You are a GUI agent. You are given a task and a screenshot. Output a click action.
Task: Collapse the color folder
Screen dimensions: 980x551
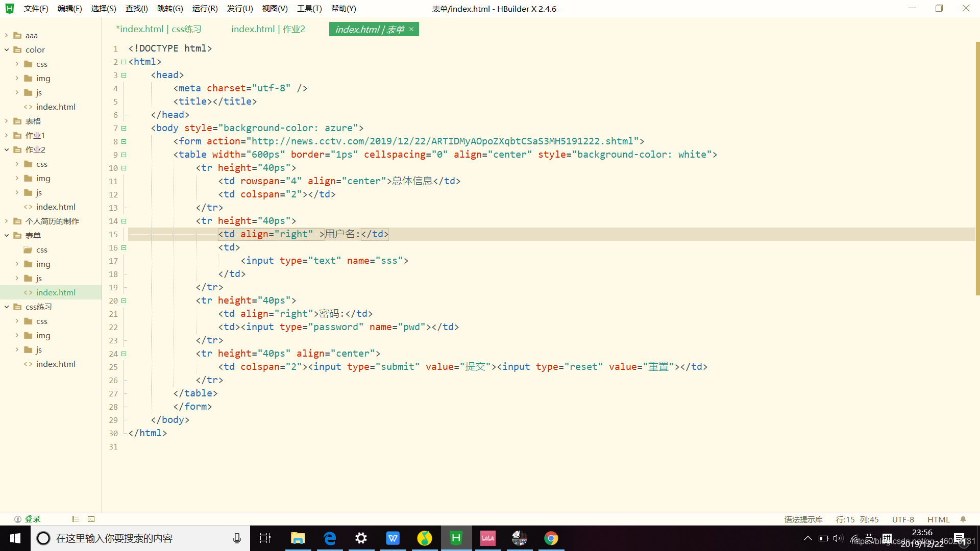point(7,49)
